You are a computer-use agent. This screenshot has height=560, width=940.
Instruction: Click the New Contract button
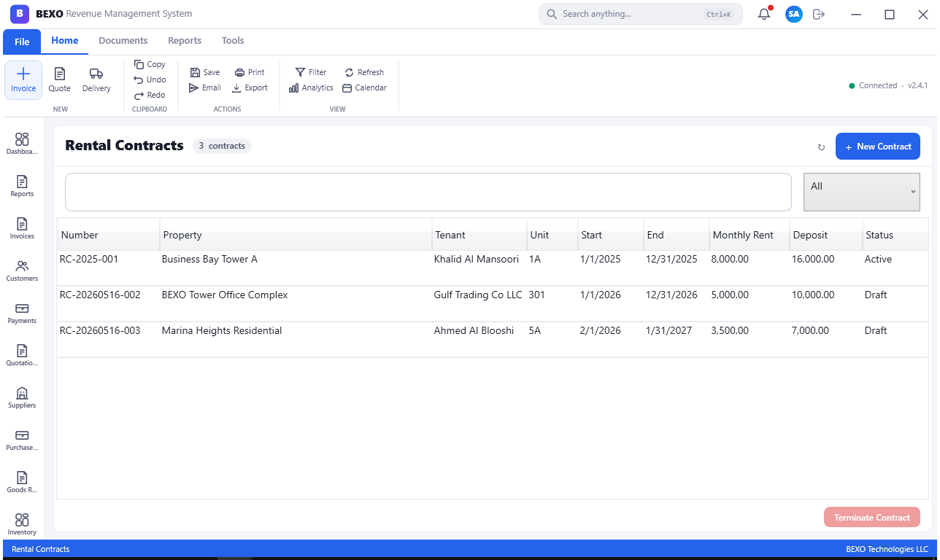pyautogui.click(x=878, y=147)
